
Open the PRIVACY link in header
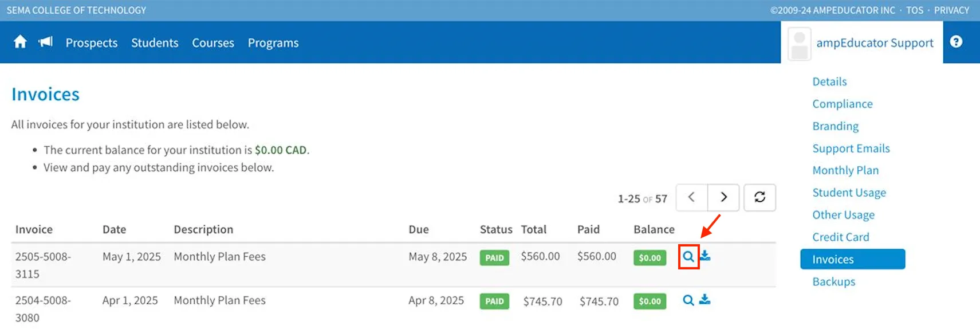[951, 10]
